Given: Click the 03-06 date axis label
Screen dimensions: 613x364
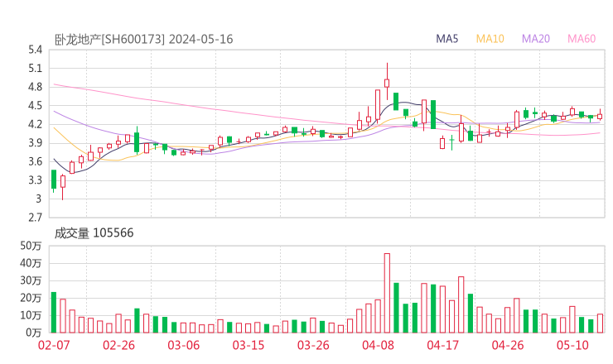Looking at the screenshot, I should [x=184, y=345].
